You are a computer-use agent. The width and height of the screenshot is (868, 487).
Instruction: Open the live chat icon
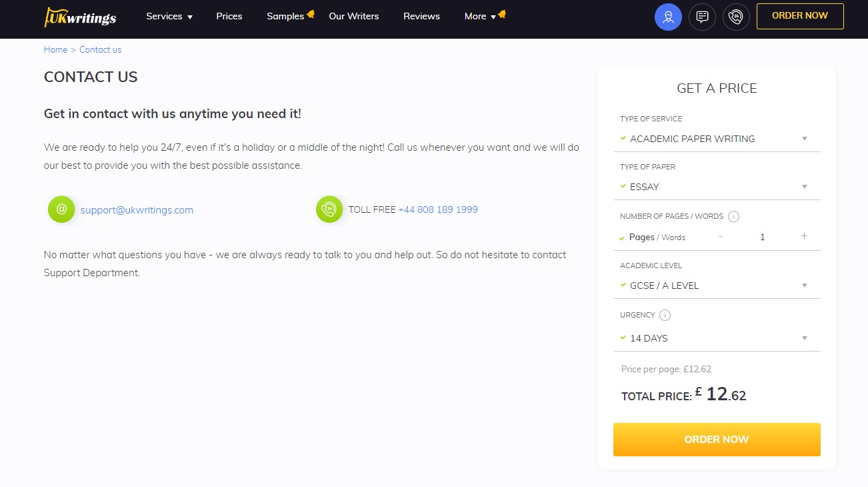pyautogui.click(x=702, y=17)
